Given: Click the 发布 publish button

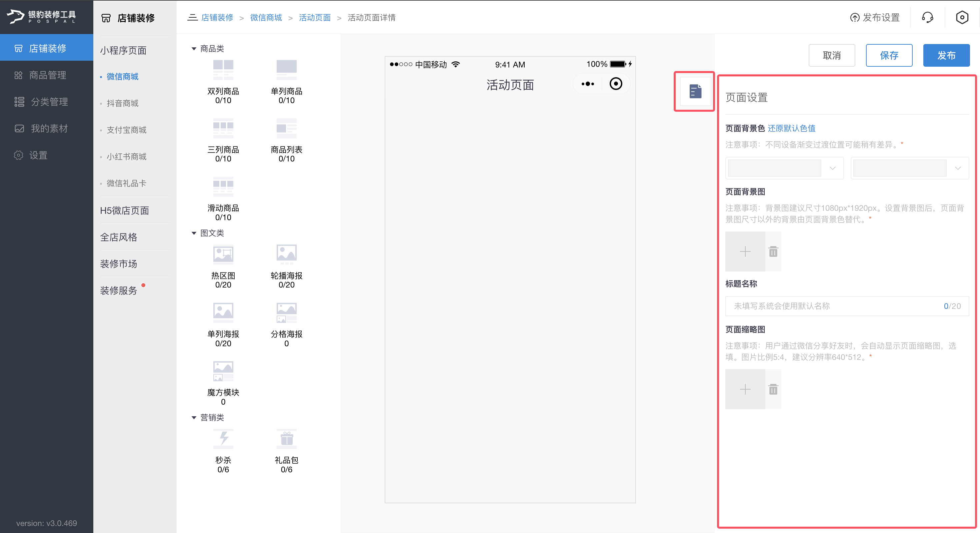Looking at the screenshot, I should point(946,55).
